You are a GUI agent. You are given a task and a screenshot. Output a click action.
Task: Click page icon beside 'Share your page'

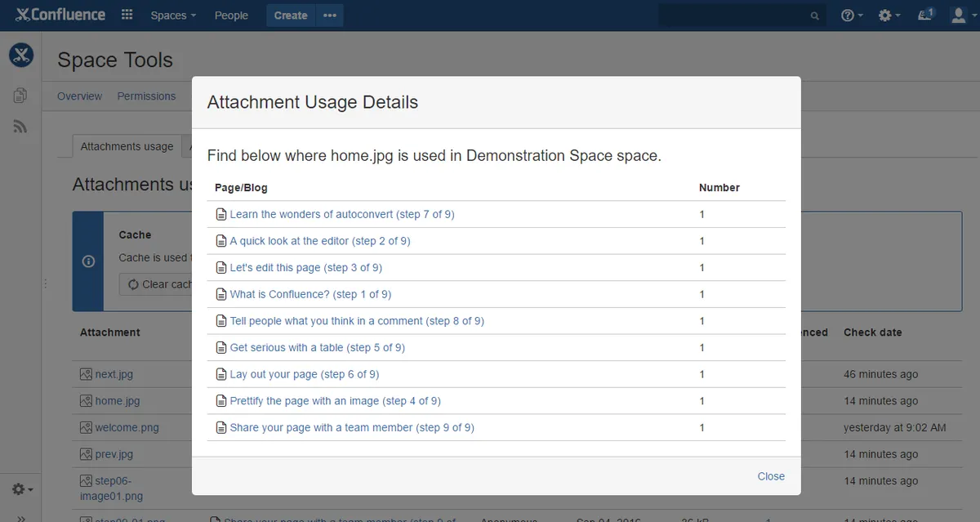point(220,427)
